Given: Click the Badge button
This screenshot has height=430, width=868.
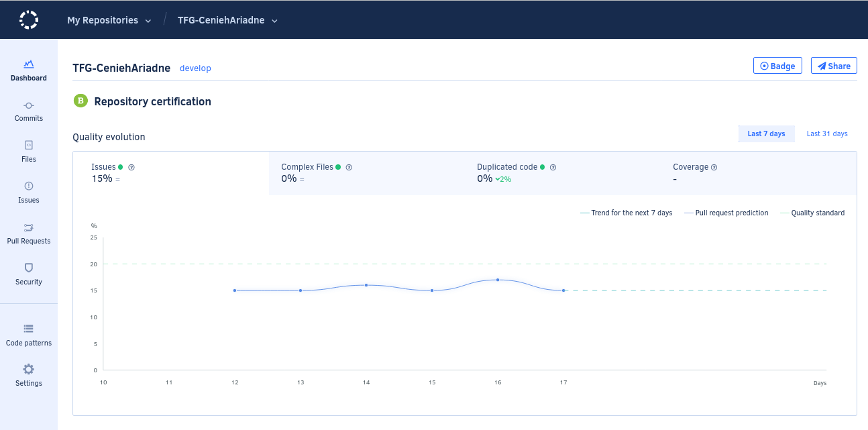Looking at the screenshot, I should pos(777,66).
